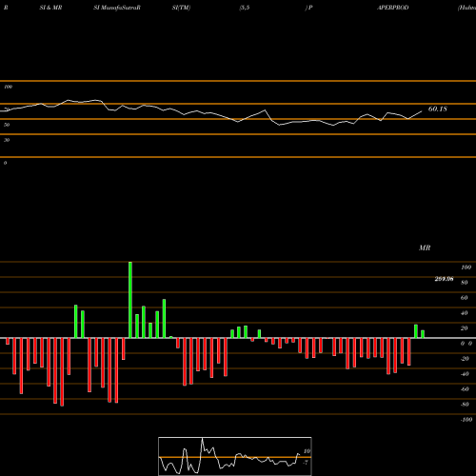Click the 60.18 RSI value label
Viewport: 476px width, 476px height.
point(438,109)
